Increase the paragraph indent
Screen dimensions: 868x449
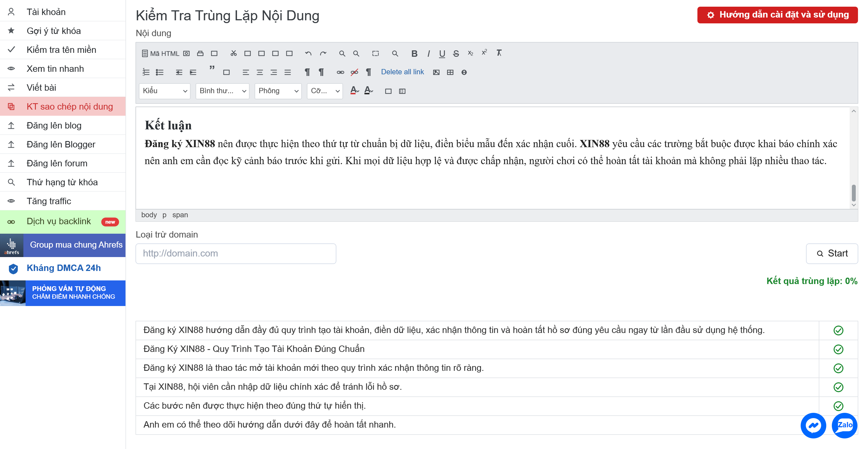point(193,72)
